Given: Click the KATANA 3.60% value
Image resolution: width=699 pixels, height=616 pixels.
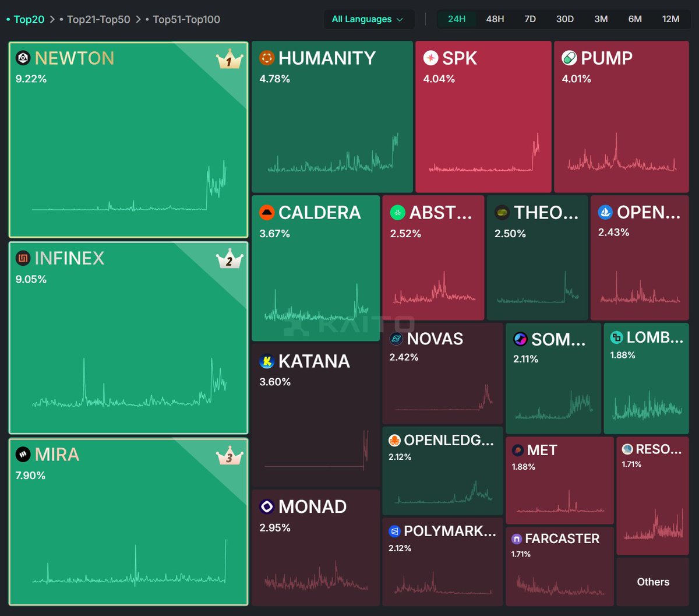Looking at the screenshot, I should 275,382.
